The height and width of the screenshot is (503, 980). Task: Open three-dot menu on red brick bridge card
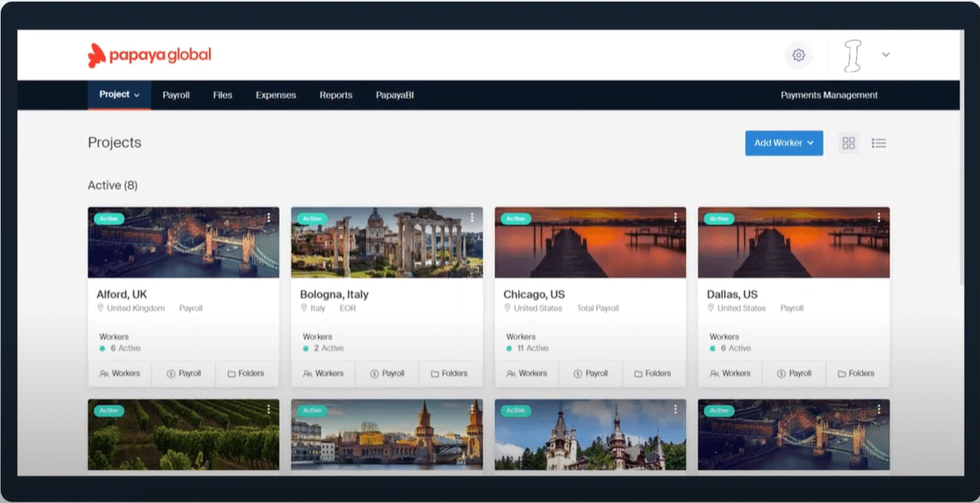coord(472,409)
